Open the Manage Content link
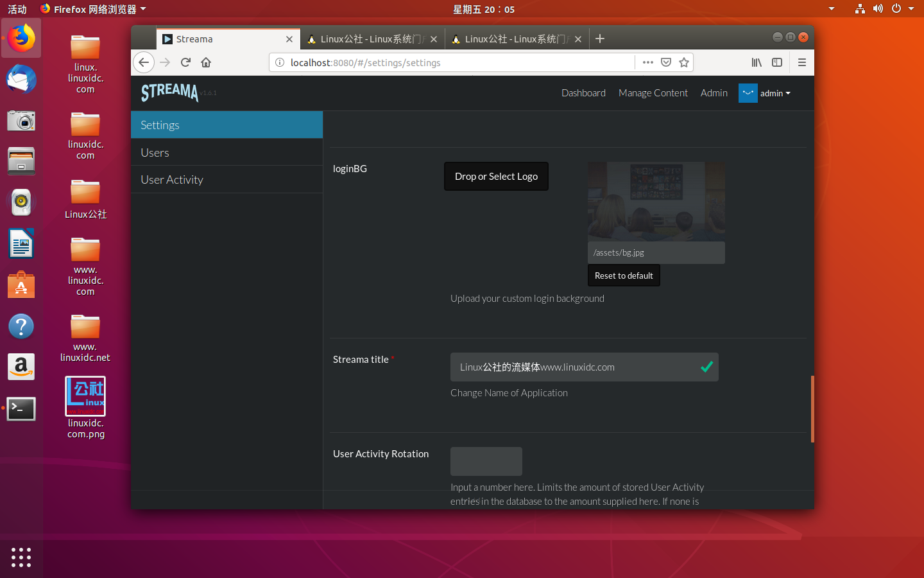The image size is (924, 578). [653, 93]
